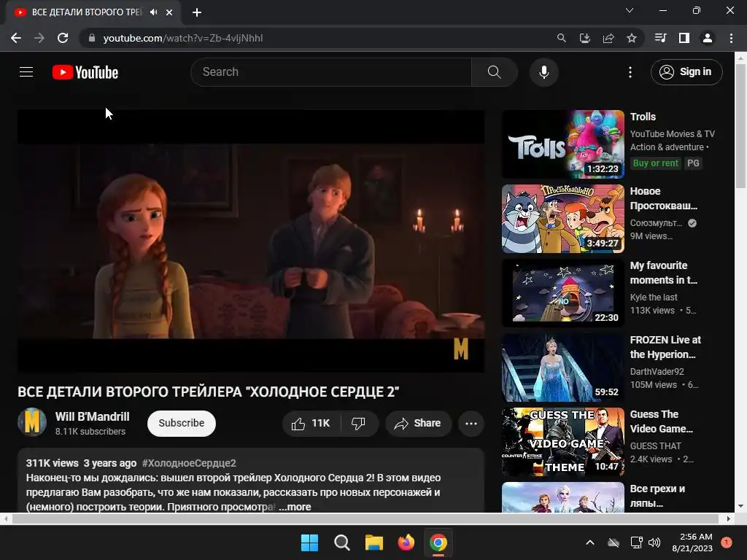Open Will B'Mandrill channel avatar
Viewport: 747px width, 560px height.
(x=32, y=422)
